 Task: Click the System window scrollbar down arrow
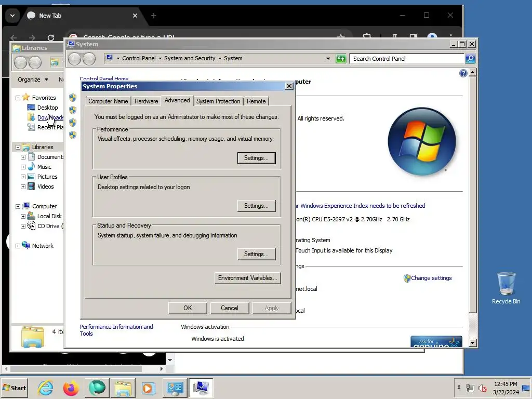(473, 343)
